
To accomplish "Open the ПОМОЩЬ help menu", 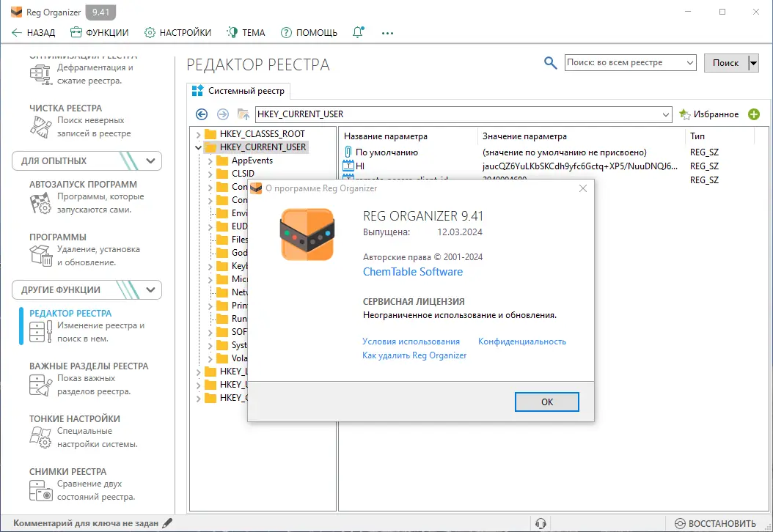I will [309, 32].
